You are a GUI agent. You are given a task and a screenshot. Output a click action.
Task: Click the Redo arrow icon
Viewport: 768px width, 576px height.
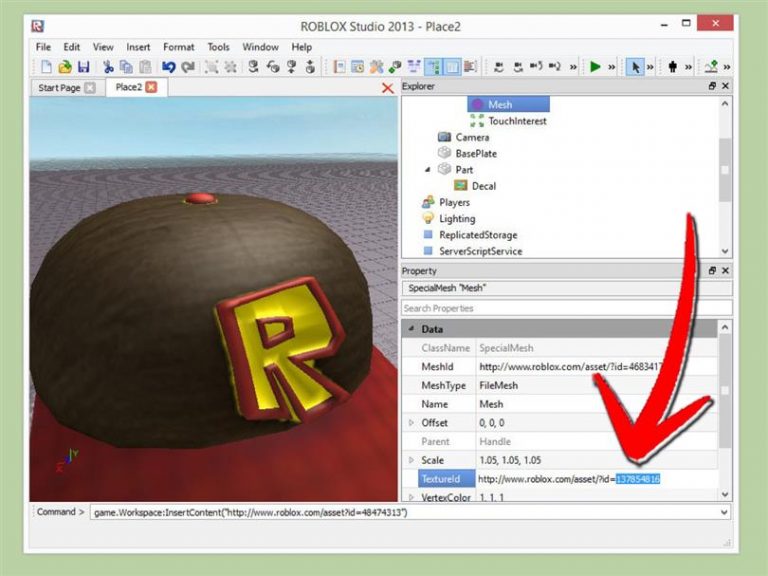(x=188, y=67)
